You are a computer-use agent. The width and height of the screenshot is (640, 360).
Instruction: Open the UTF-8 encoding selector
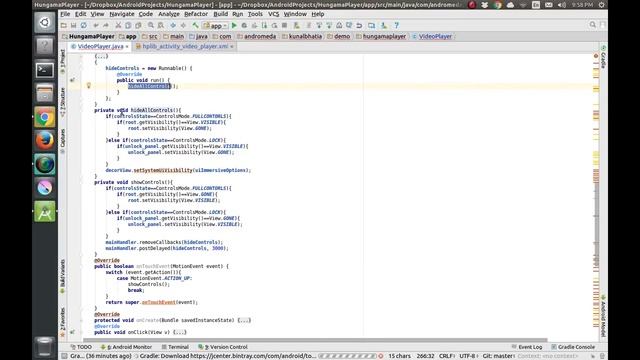tap(468, 356)
